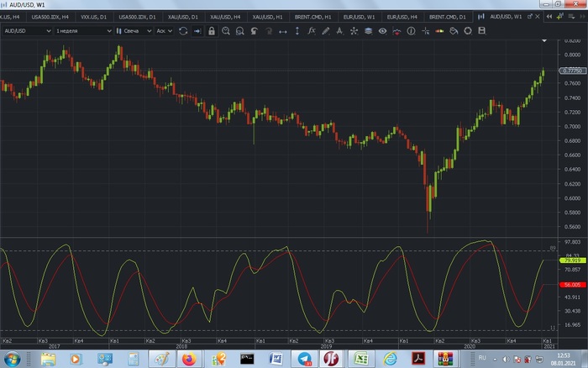Toggle the chart lock icon
588x368 pixels.
coord(211,31)
